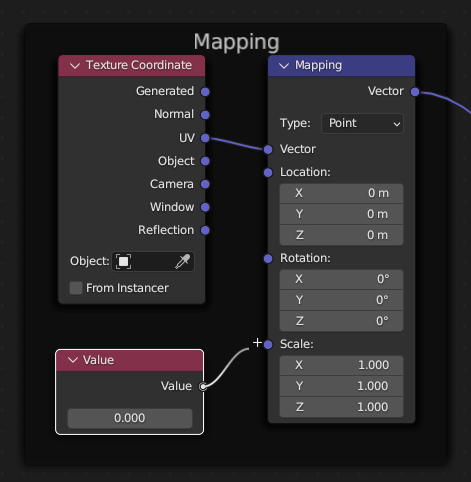Click the Camera output socket

click(x=205, y=184)
